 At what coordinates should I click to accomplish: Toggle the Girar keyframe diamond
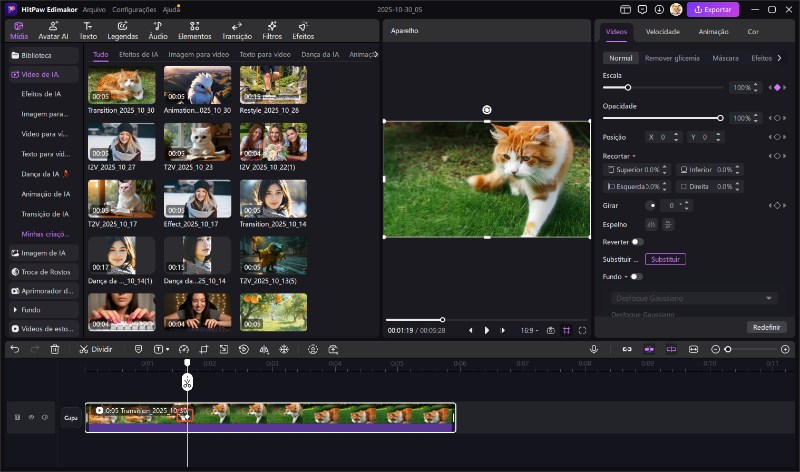777,205
